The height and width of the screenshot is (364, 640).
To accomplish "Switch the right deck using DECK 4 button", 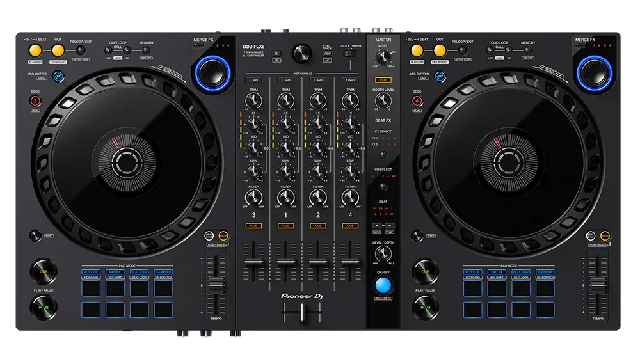I will 417,101.
